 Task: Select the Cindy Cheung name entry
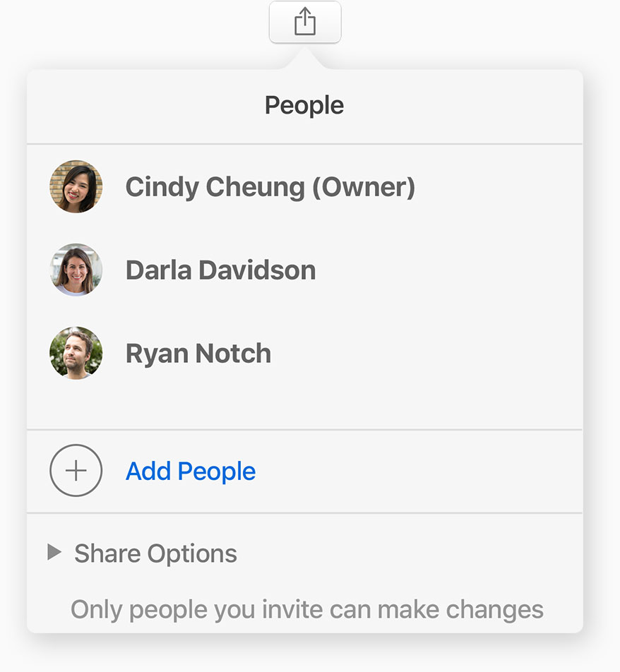point(212,187)
